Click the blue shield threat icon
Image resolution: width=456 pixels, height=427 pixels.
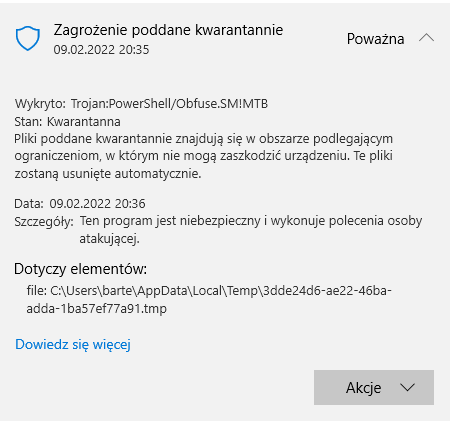click(28, 38)
